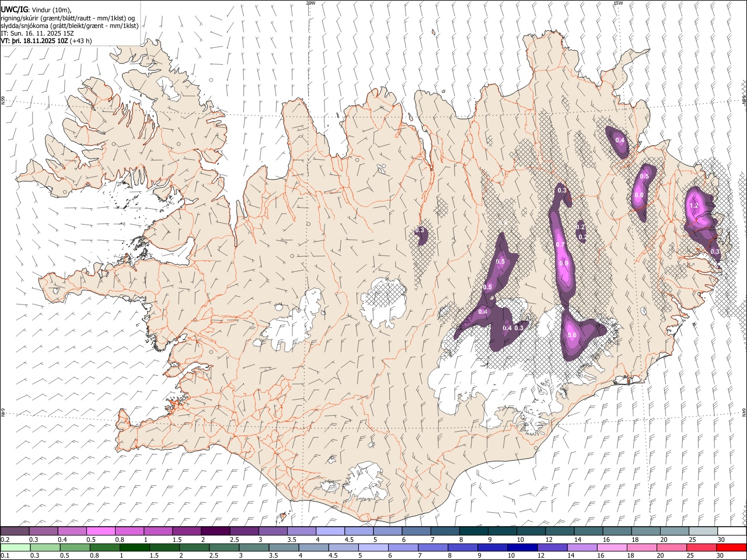Pick the darkest purple top-row swatch between 2 and 2.5
747x560 pixels.
(x=215, y=531)
